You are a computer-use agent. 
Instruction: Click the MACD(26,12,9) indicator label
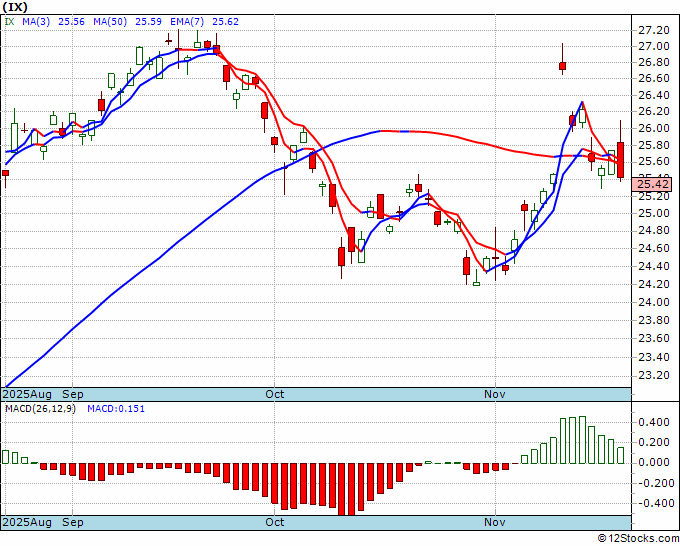click(40, 409)
